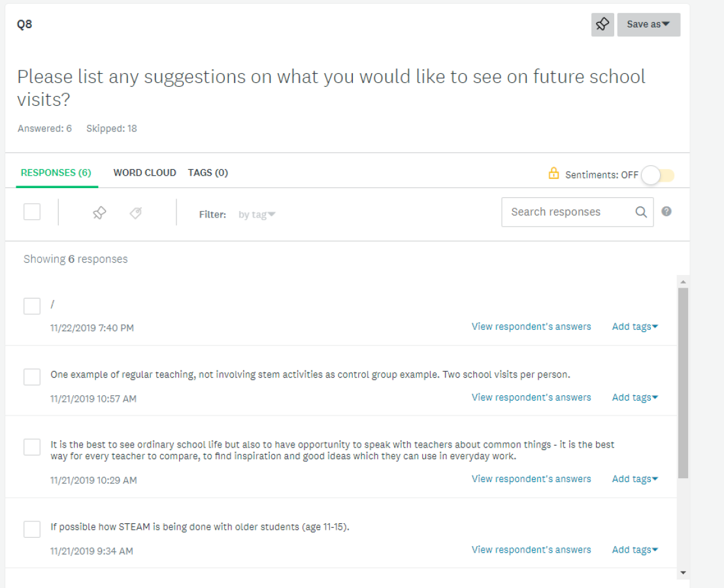Open the Tags (0) tab
The height and width of the screenshot is (588, 724).
click(208, 172)
